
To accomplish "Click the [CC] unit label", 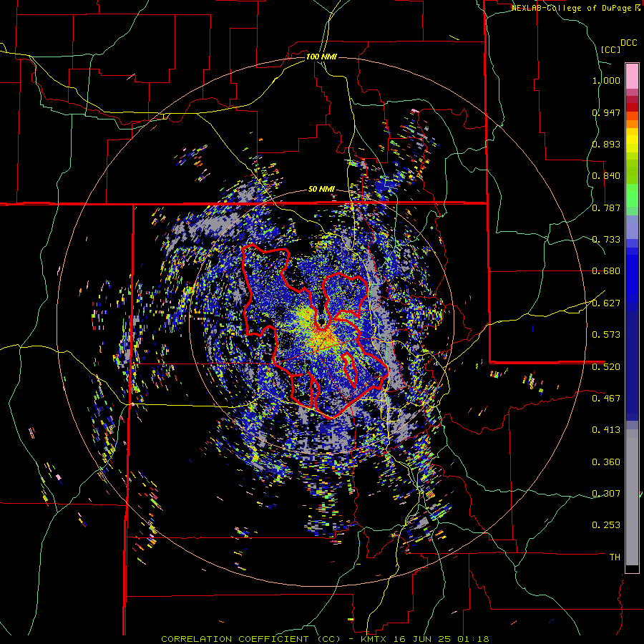I will click(x=611, y=49).
